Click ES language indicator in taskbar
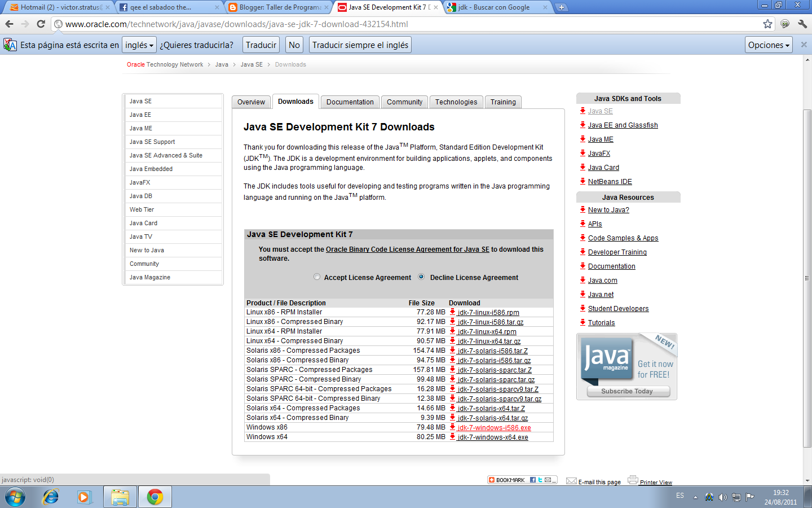Viewport: 812px width, 508px height. [x=680, y=496]
